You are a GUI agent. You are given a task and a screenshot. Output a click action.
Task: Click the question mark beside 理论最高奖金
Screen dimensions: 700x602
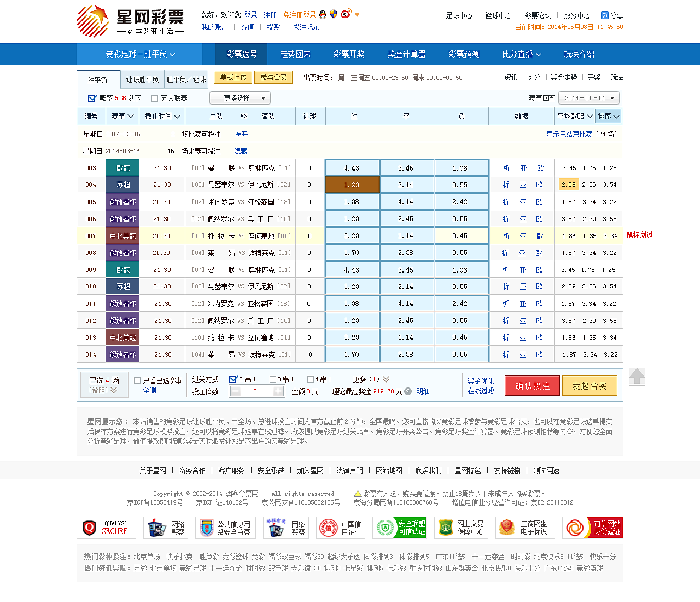click(407, 391)
